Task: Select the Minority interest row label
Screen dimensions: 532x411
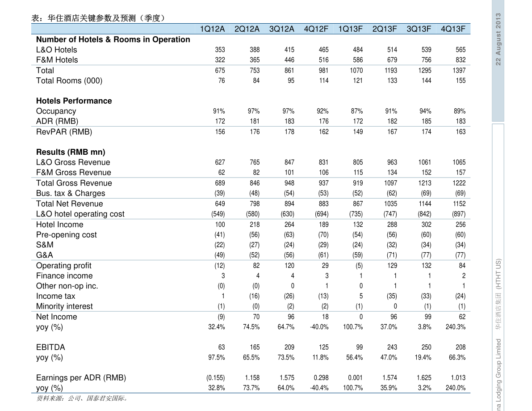Action: [x=64, y=306]
